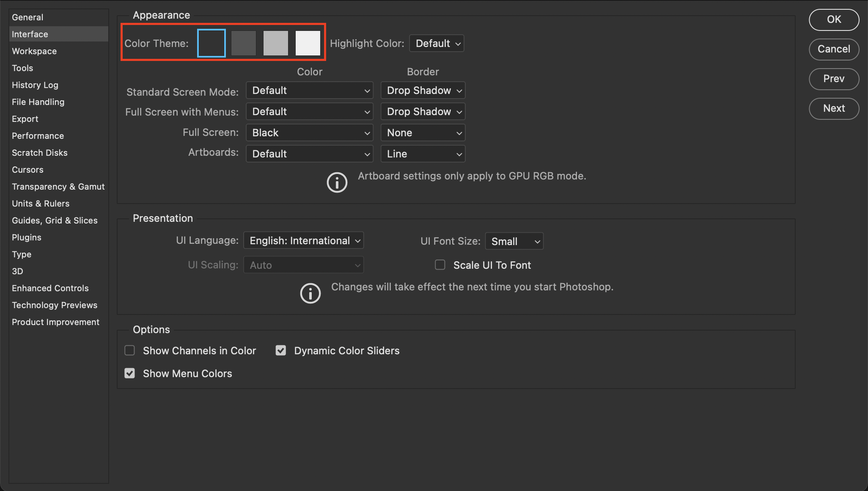Enable Show Channels in Color checkbox

click(x=130, y=350)
